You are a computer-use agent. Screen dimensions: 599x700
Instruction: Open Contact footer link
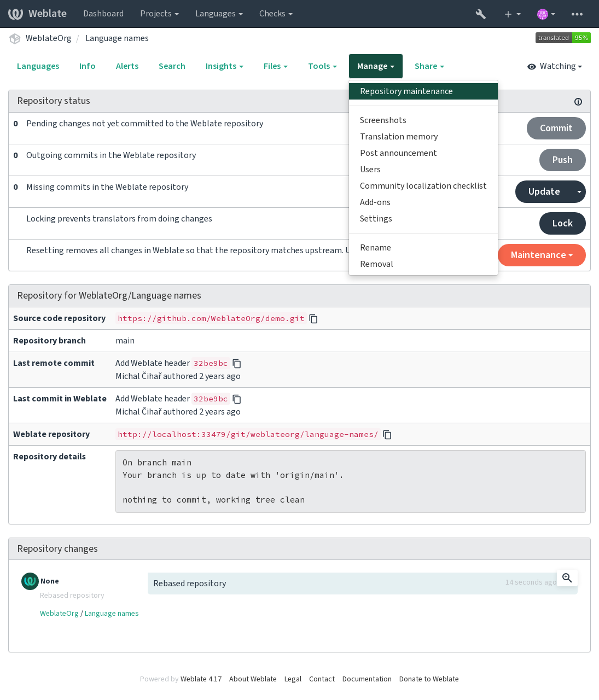pyautogui.click(x=322, y=679)
